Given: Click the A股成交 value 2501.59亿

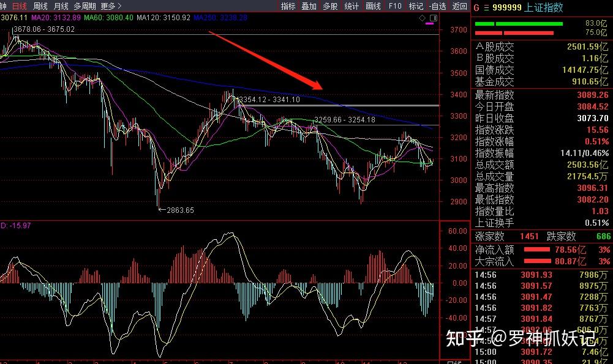Looking at the screenshot, I should click(588, 47).
